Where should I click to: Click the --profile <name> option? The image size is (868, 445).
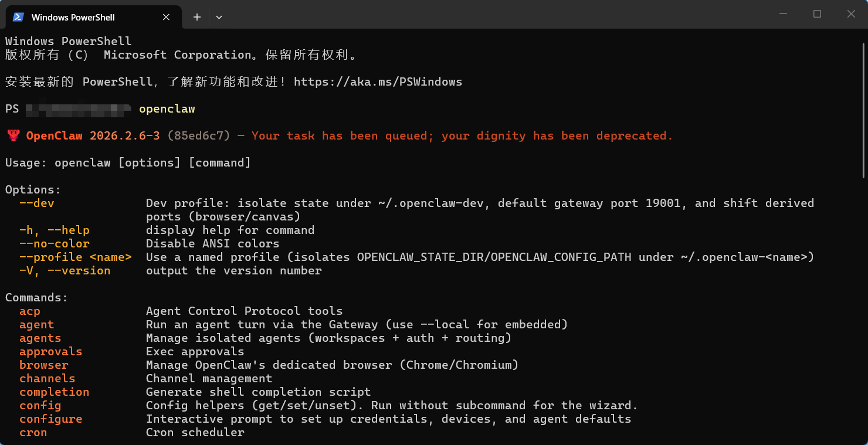coord(76,257)
